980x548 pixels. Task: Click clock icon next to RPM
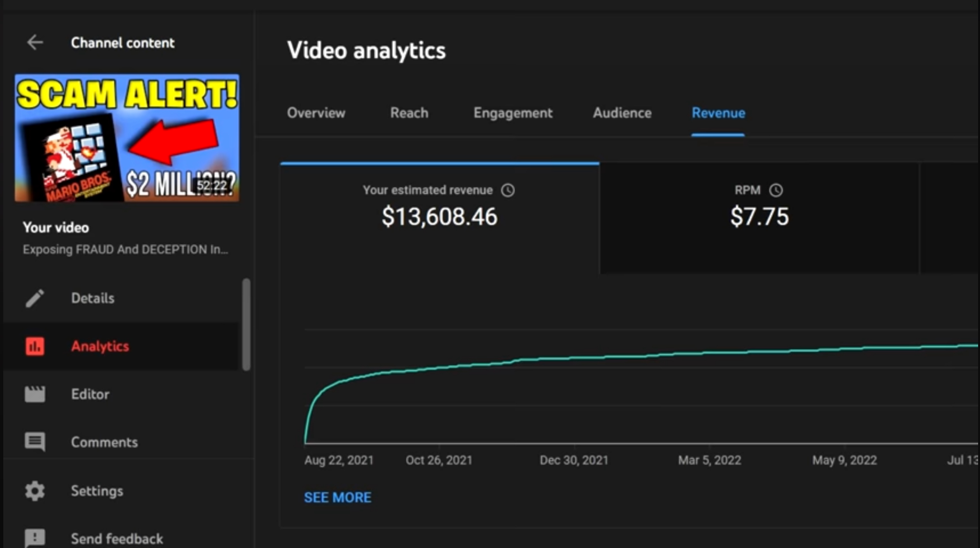(x=776, y=190)
